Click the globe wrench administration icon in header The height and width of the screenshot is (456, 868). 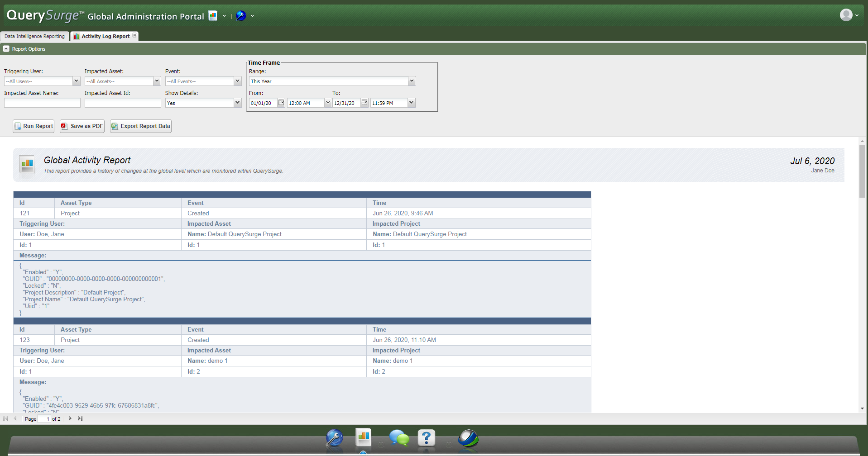click(241, 16)
